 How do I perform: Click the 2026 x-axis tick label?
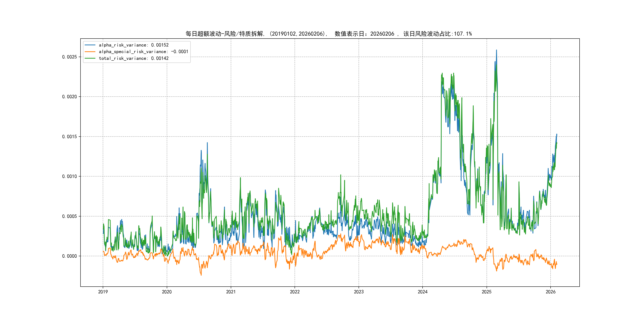551,292
